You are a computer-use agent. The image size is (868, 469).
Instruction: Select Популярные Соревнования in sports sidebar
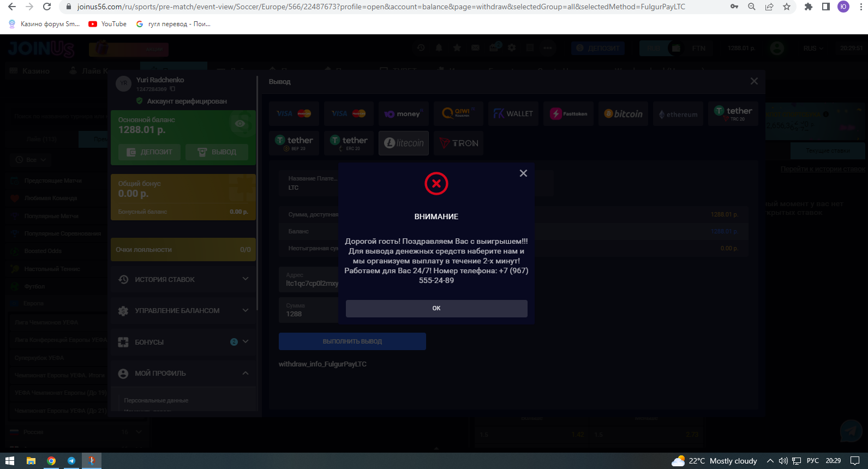click(63, 233)
